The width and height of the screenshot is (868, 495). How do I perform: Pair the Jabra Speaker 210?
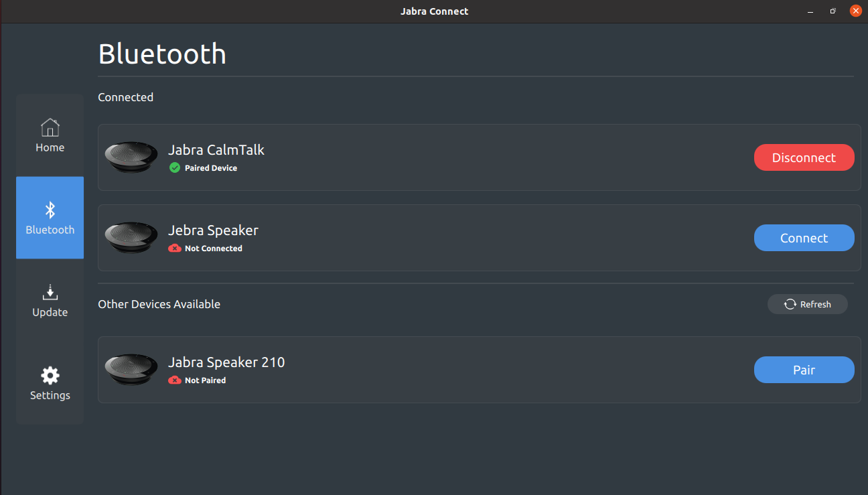click(804, 370)
